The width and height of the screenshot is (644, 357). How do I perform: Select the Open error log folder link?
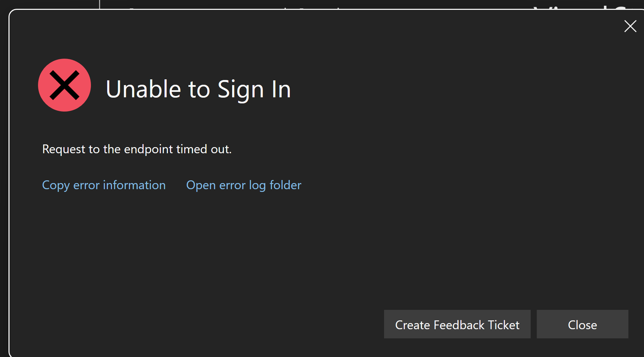(243, 185)
